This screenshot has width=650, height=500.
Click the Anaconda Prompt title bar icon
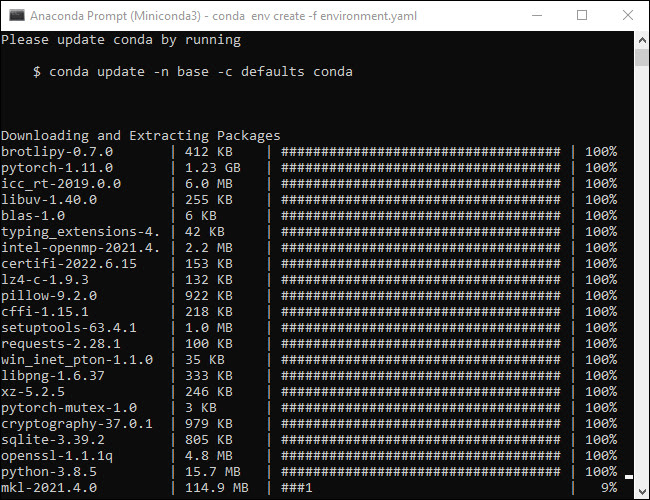(x=17, y=15)
